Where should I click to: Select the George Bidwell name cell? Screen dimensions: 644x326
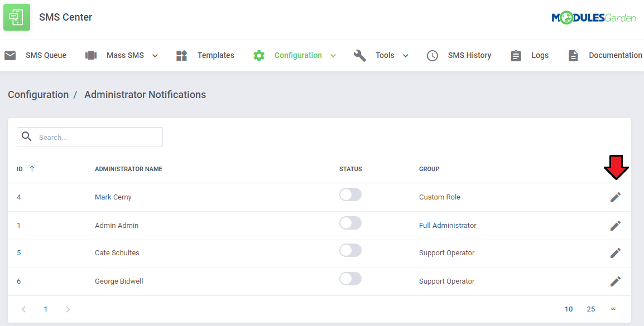point(119,281)
